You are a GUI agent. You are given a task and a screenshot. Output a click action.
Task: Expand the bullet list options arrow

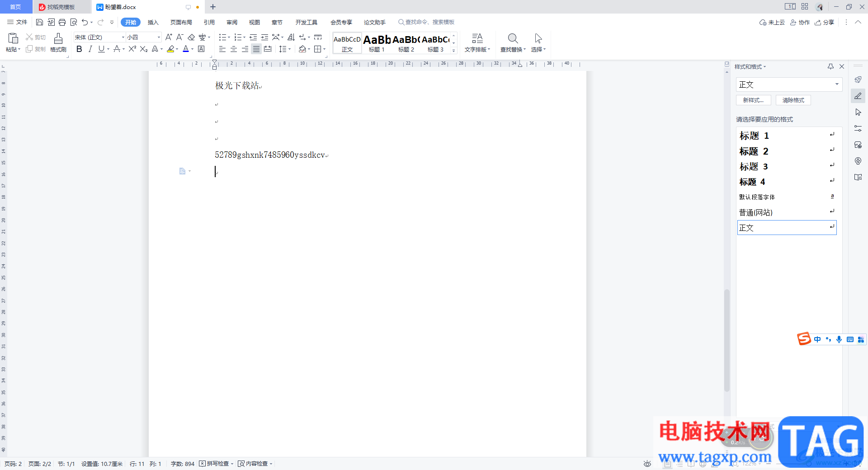click(229, 38)
